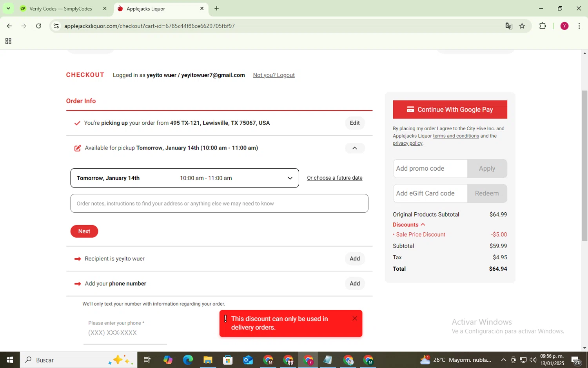Click Or choose a future date

334,178
